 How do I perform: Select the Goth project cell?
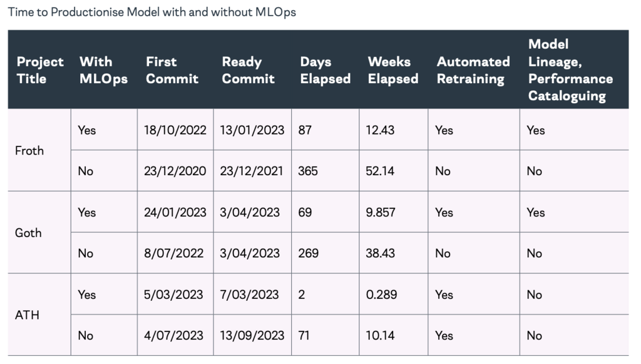[39, 233]
